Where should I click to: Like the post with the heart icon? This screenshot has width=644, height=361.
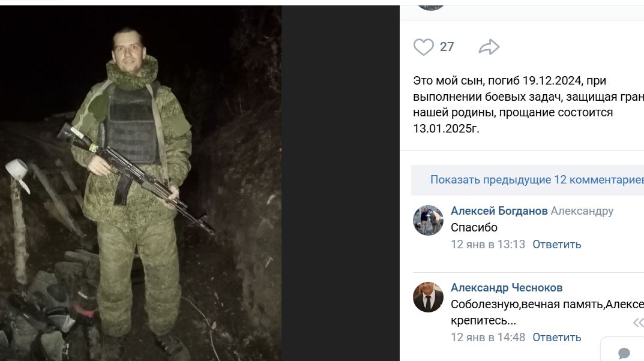click(424, 47)
